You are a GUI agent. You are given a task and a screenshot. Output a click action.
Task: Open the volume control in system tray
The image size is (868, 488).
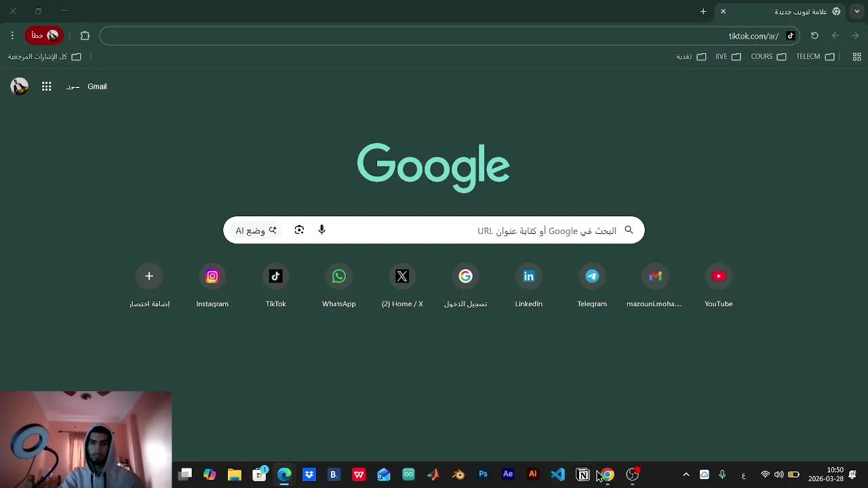(778, 474)
